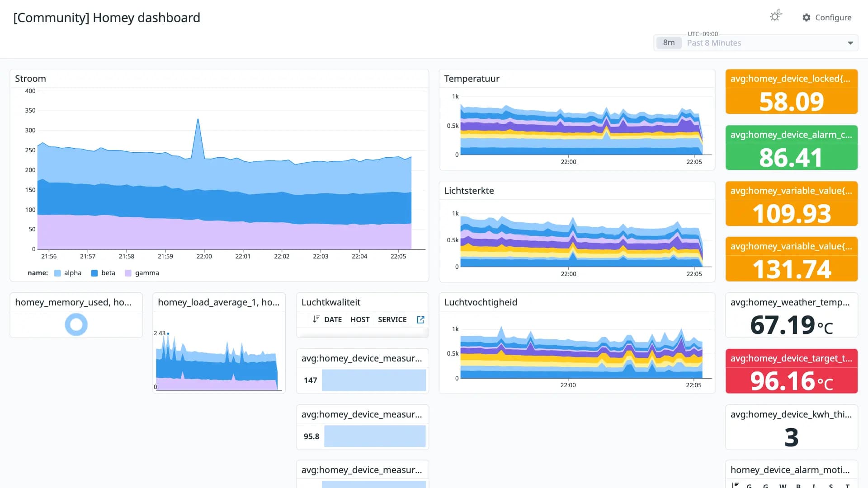Screen dimensions: 868x488
Task: Click the 8m time range badge
Action: 669,42
